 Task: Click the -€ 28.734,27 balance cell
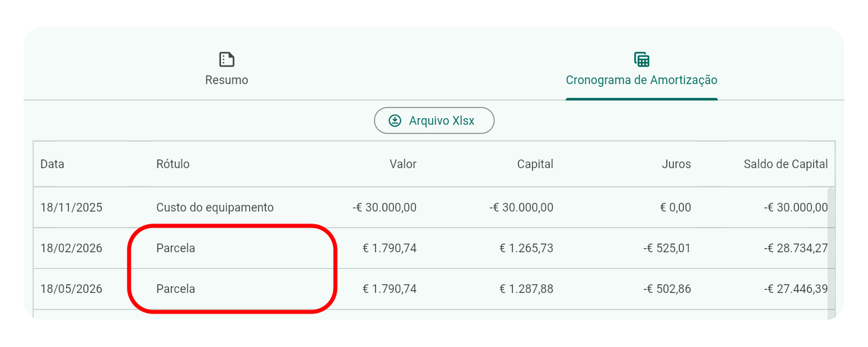(796, 248)
